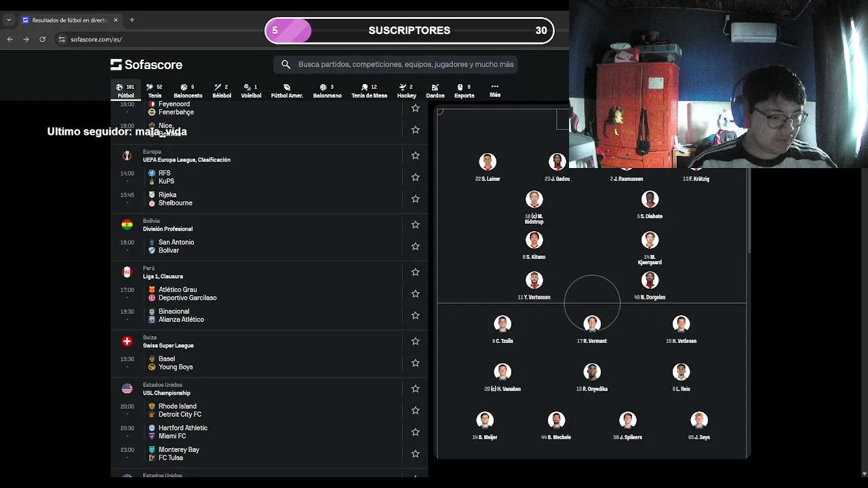Select player S. Diabate in lineup
The width and height of the screenshot is (868, 488).
[650, 205]
